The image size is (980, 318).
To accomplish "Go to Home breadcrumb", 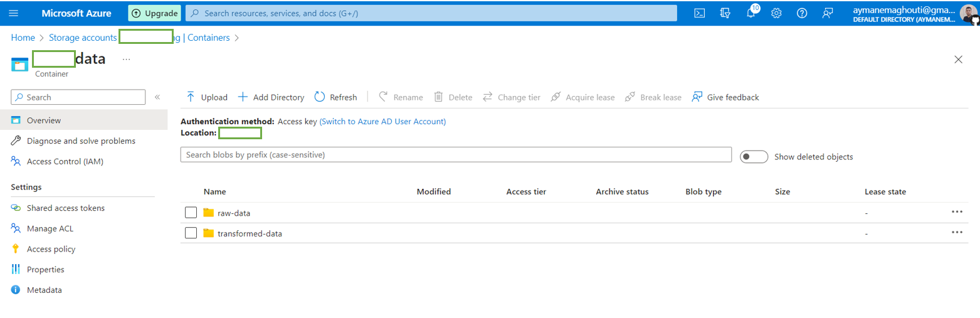I will [23, 38].
